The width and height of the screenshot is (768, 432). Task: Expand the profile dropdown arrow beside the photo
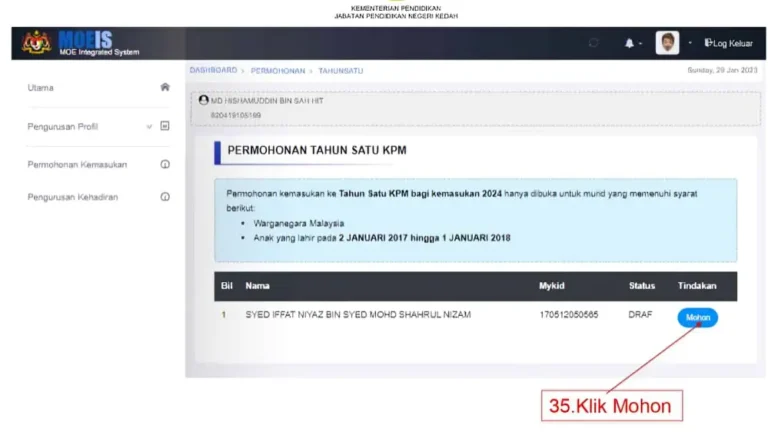(x=690, y=43)
